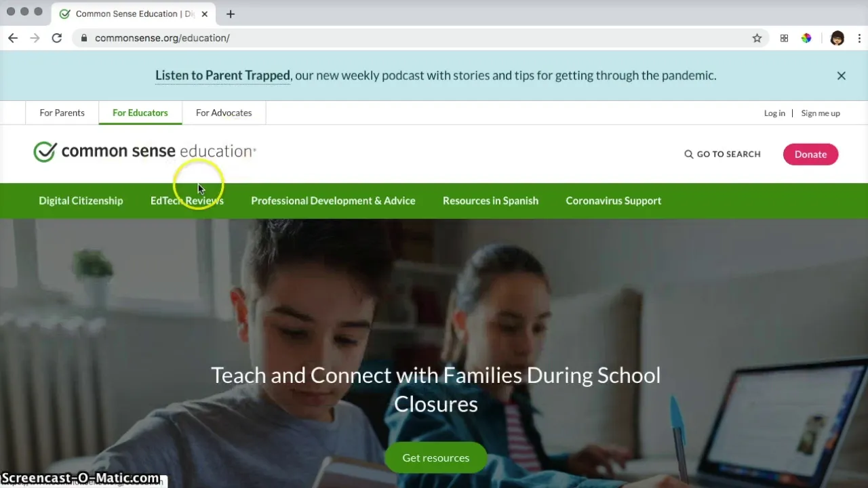Reload the page with refresh icon
Screen dimensions: 868x488
pyautogui.click(x=57, y=38)
